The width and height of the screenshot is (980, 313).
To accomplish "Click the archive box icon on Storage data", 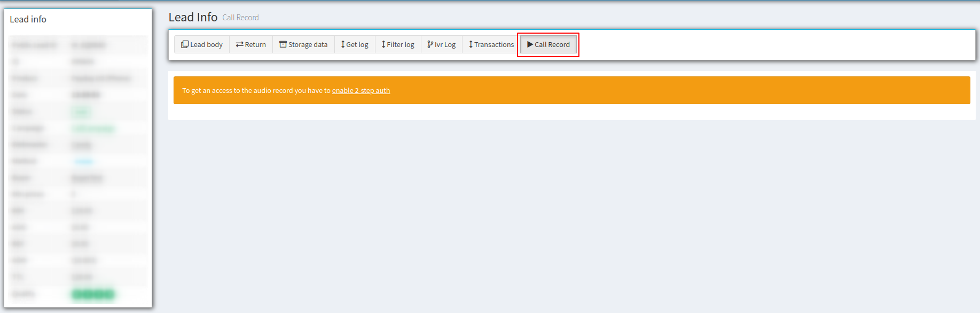I will [283, 44].
